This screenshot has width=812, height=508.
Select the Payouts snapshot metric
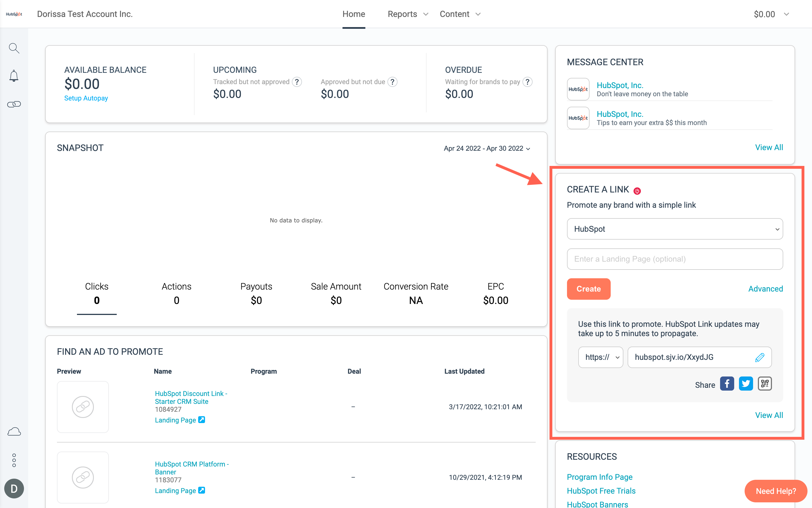[x=256, y=293]
